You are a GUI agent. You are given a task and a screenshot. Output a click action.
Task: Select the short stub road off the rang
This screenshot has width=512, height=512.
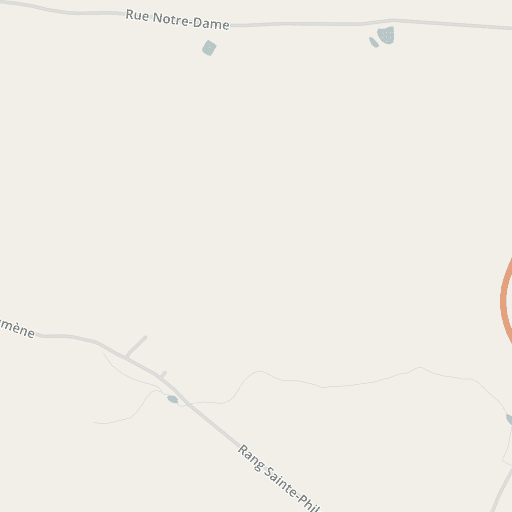pyautogui.click(x=163, y=375)
